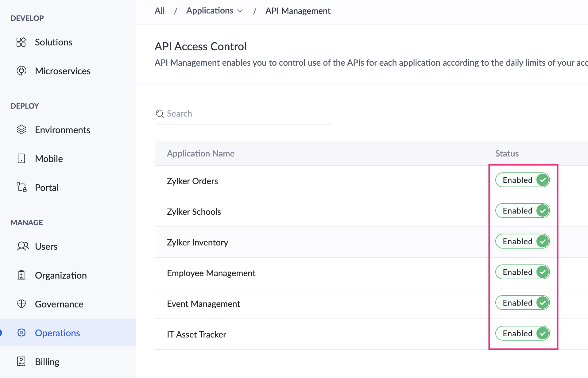Image resolution: width=588 pixels, height=378 pixels.
Task: Select the IT Asset Tracker row name
Action: (196, 334)
